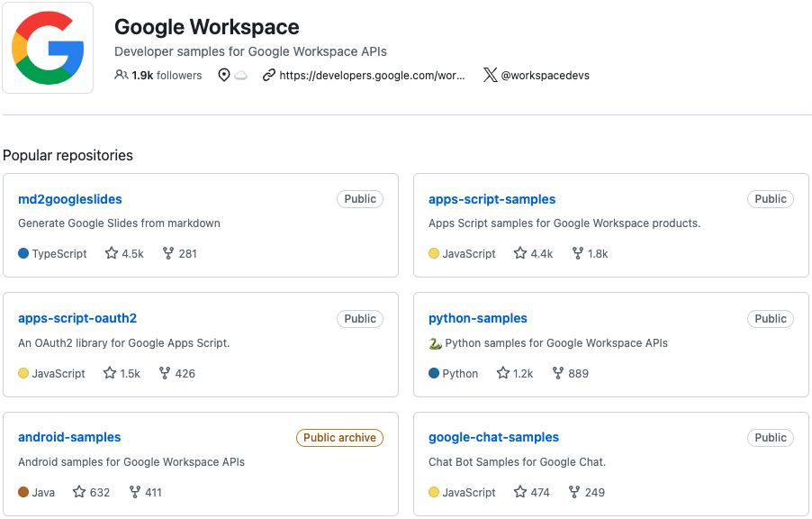Click 'Chat Bot Samples for Google Chat.' text
The width and height of the screenshot is (812, 519).
click(517, 461)
